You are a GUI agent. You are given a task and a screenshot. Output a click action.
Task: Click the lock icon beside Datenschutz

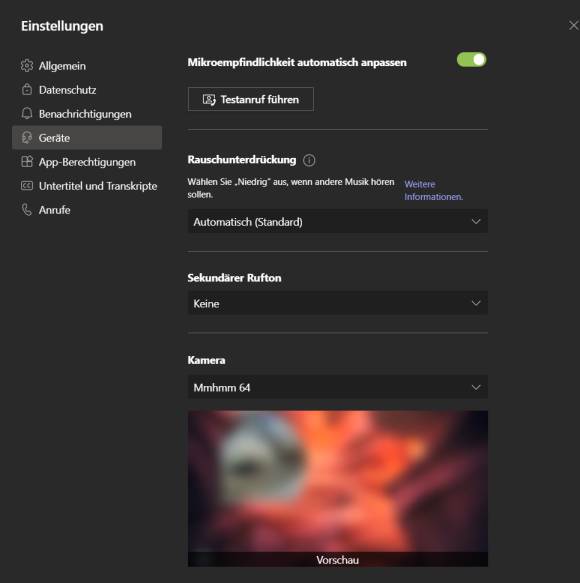[27, 90]
